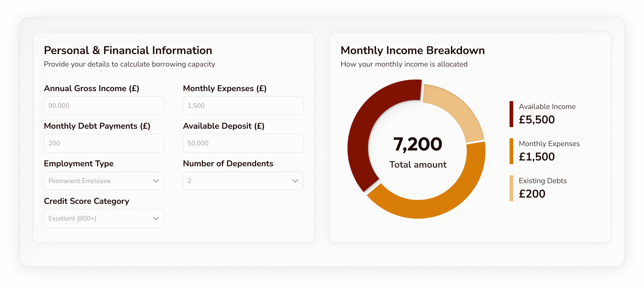Screen dimensions: 644x288
Task: Click the Monthly Debt Payments field
Action: [x=104, y=143]
